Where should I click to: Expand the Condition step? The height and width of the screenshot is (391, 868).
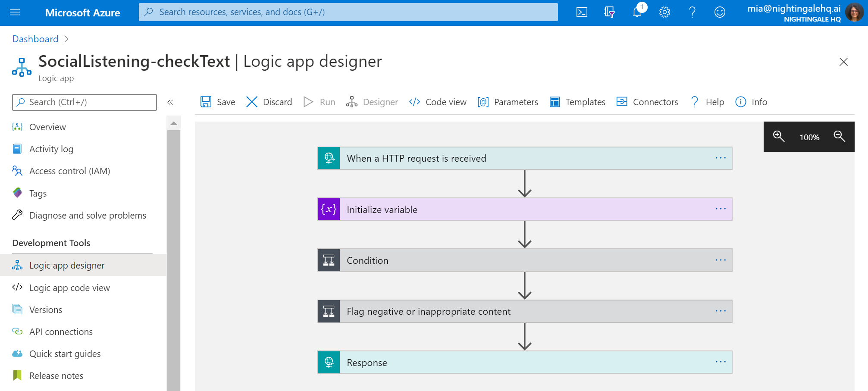[525, 260]
